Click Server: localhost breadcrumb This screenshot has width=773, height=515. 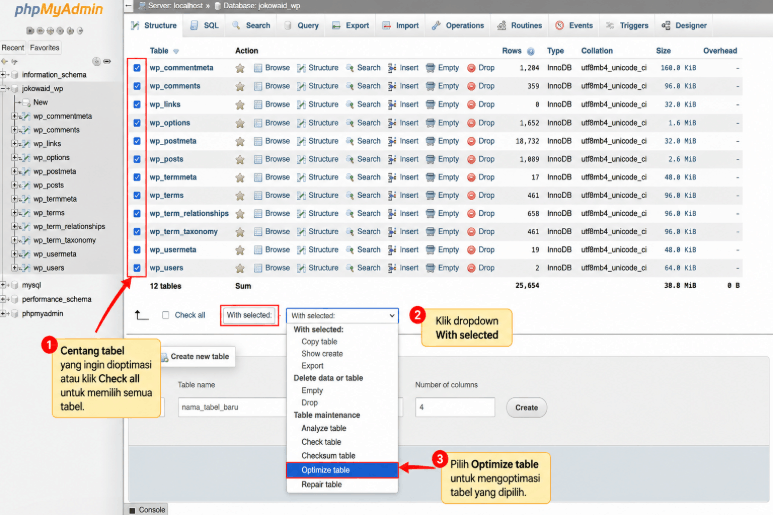(x=175, y=6)
